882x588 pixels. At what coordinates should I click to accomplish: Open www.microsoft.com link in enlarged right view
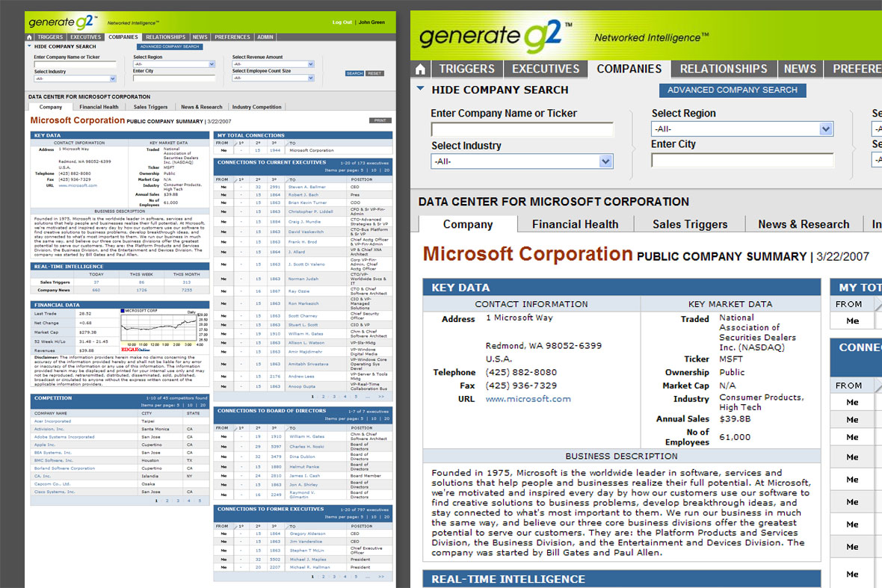pyautogui.click(x=528, y=399)
